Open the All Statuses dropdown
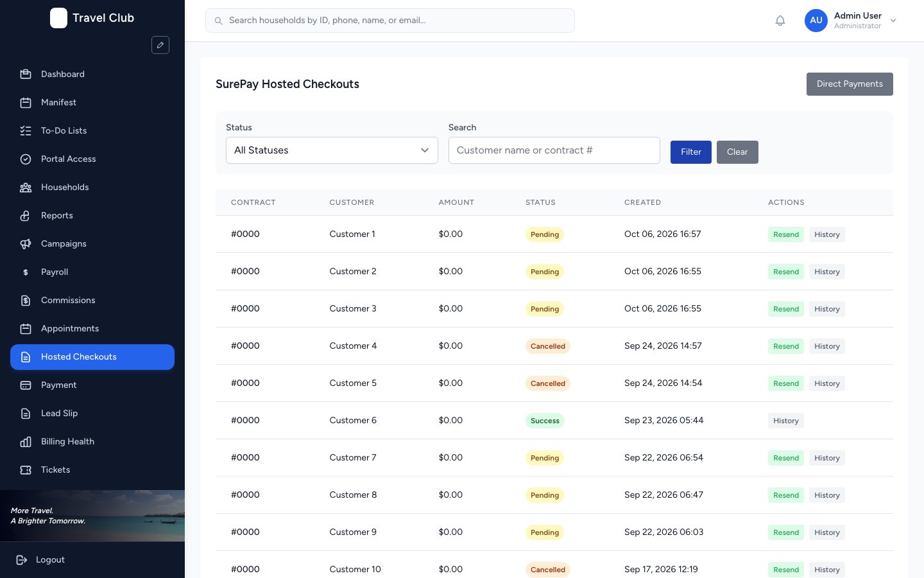This screenshot has height=578, width=924. tap(332, 150)
